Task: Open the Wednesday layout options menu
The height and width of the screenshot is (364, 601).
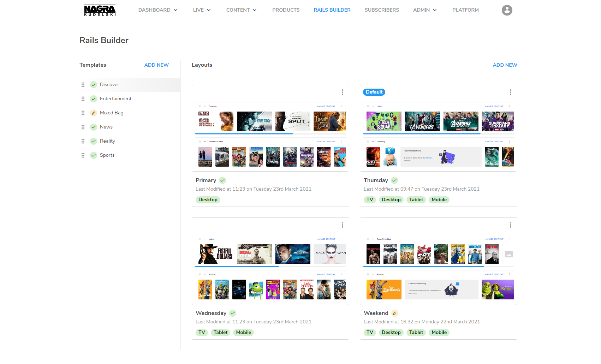Action: pos(342,225)
